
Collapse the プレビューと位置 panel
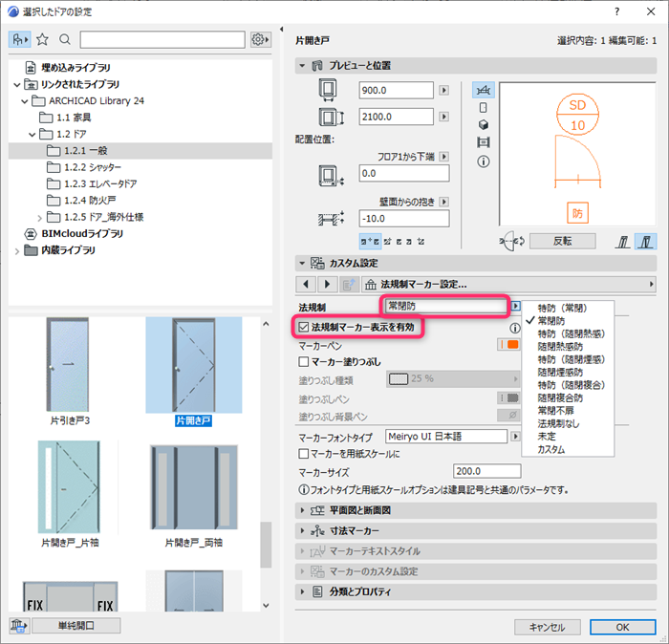tap(302, 66)
